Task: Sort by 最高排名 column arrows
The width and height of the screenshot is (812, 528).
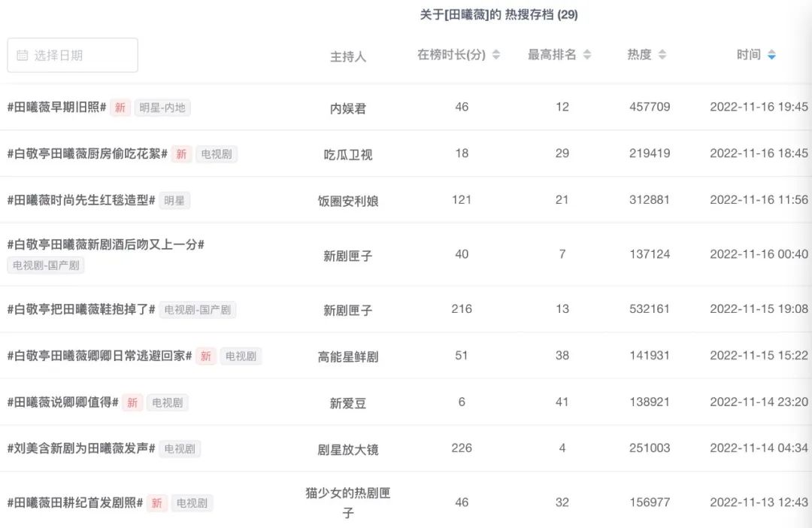Action: [587, 55]
